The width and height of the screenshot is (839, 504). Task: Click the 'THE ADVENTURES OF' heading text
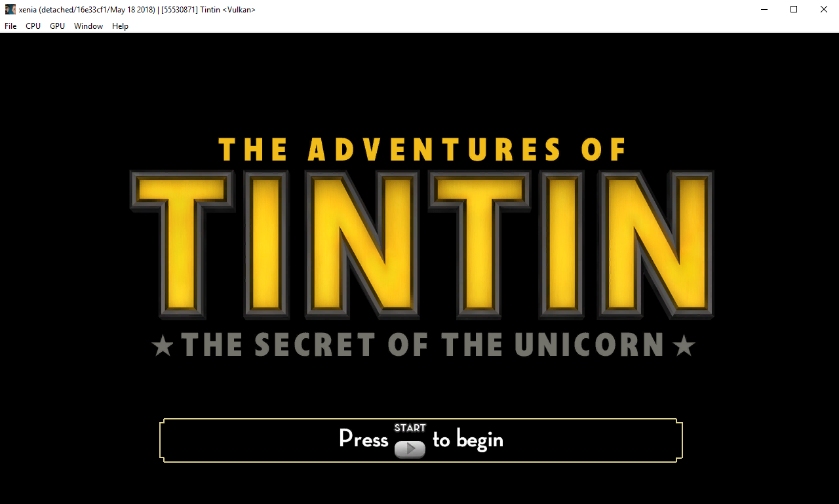pyautogui.click(x=423, y=149)
